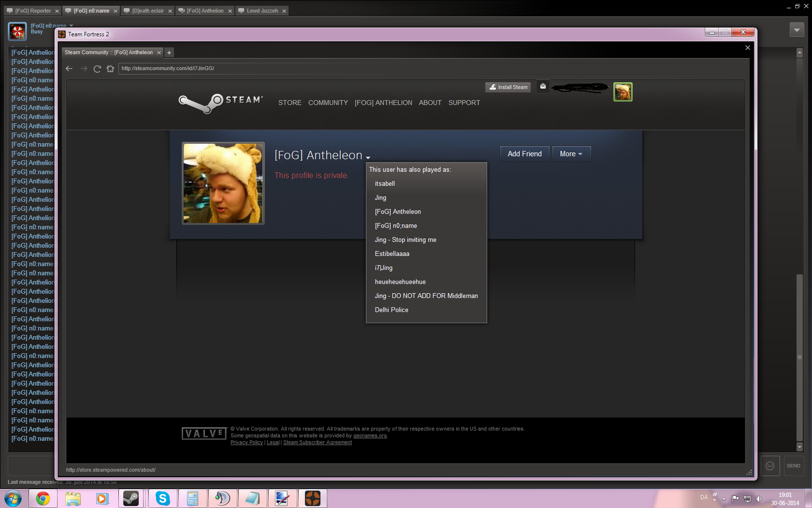Open the emoticon picker in chat
The width and height of the screenshot is (812, 508).
(x=770, y=465)
